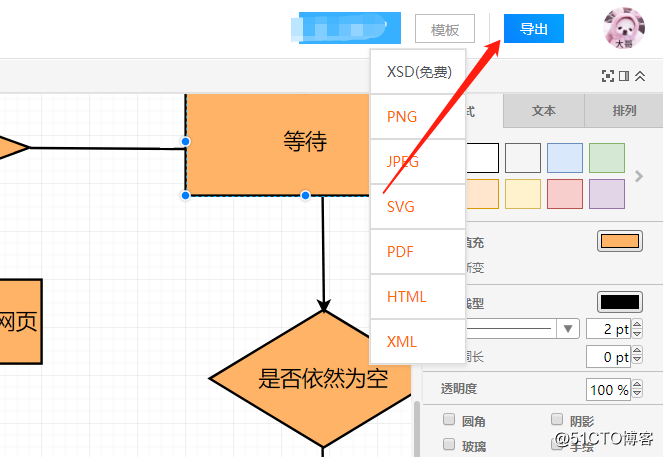Export the diagram as JPEG
This screenshot has height=457, width=663.
[418, 161]
